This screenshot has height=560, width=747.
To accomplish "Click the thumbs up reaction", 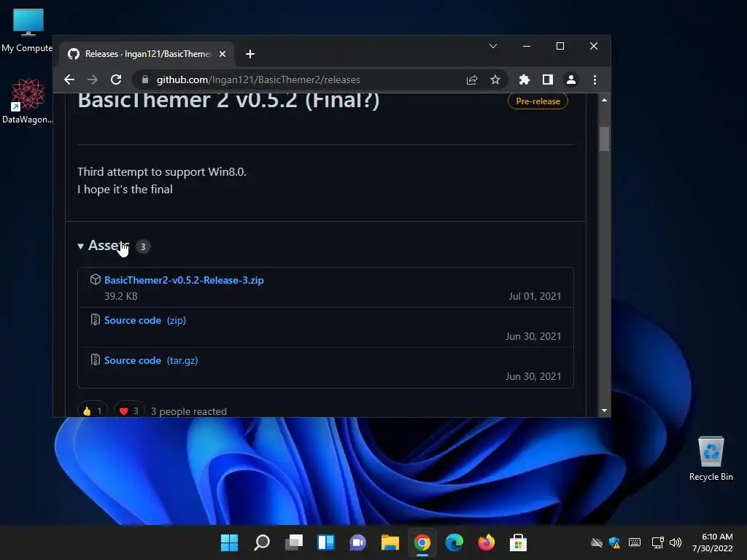I will point(93,411).
